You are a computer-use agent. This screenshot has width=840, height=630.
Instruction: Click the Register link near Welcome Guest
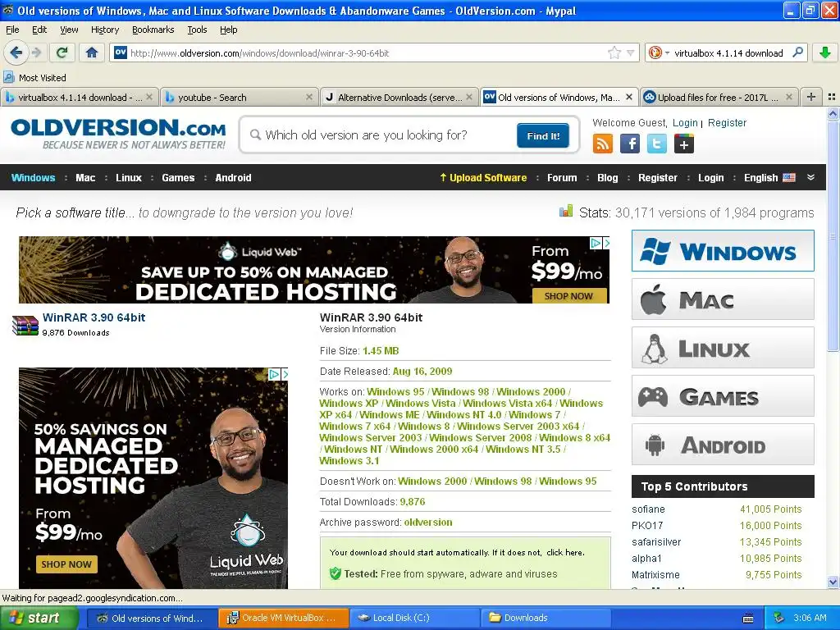point(727,123)
